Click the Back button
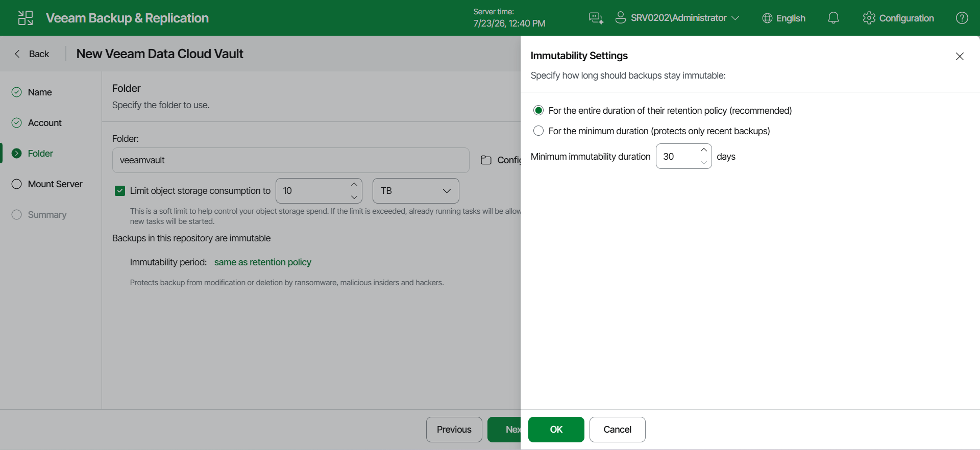 click(32, 54)
